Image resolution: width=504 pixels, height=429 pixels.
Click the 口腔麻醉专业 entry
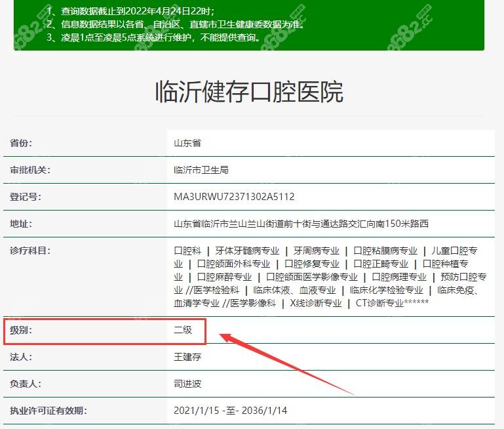224,277
